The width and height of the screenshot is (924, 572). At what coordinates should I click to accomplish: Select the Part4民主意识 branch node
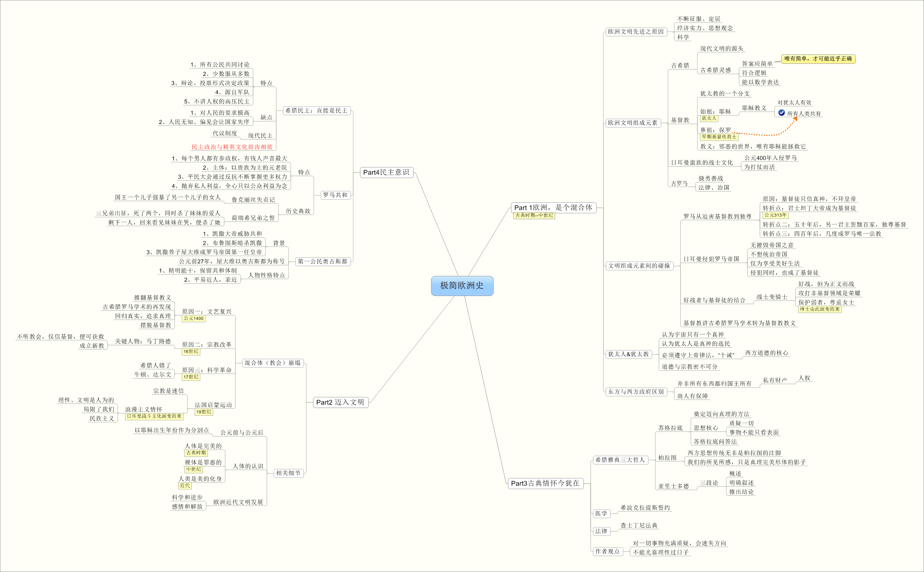tap(386, 172)
